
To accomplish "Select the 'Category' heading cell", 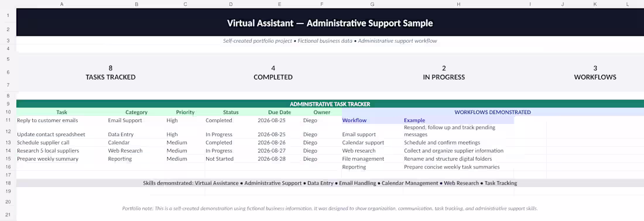I will tap(136, 112).
